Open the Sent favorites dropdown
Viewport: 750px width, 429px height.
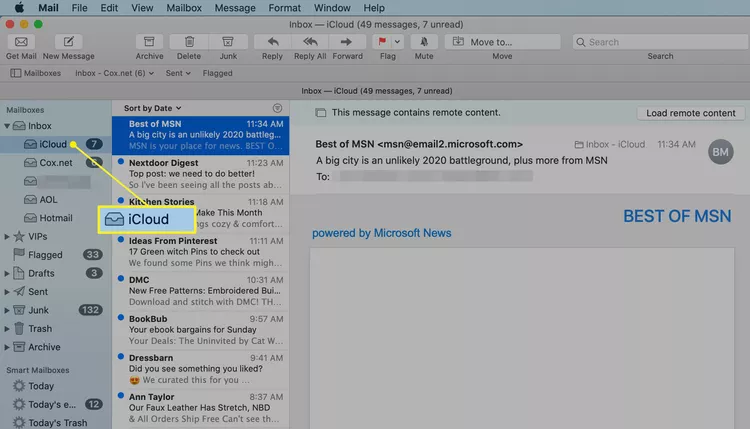pos(178,73)
